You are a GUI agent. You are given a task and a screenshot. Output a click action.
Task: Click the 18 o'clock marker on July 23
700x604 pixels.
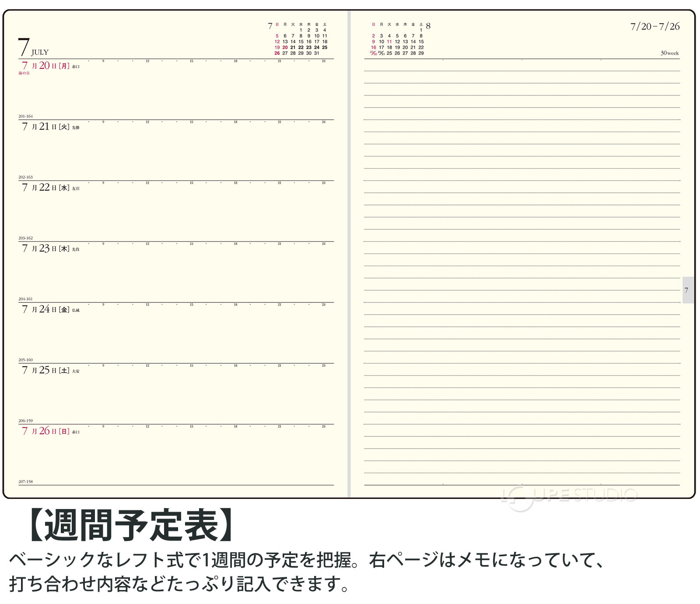[235, 244]
